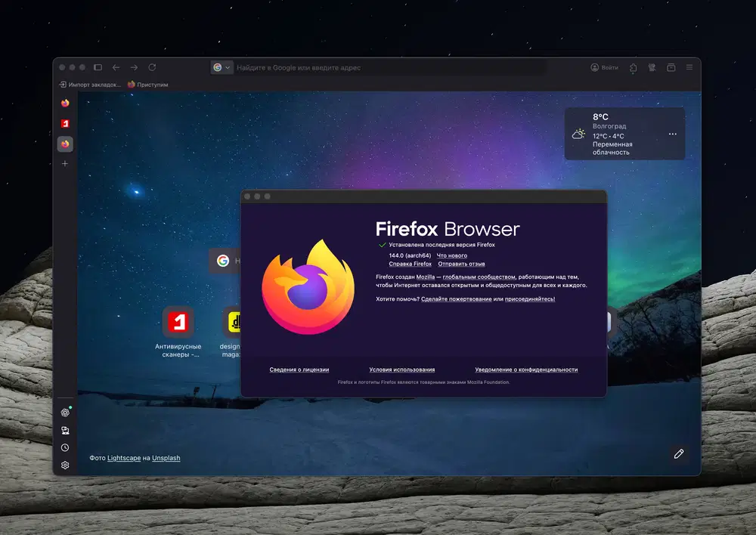Viewport: 756px width, 535px height.
Task: Open the Unsplash link
Action: tap(166, 458)
